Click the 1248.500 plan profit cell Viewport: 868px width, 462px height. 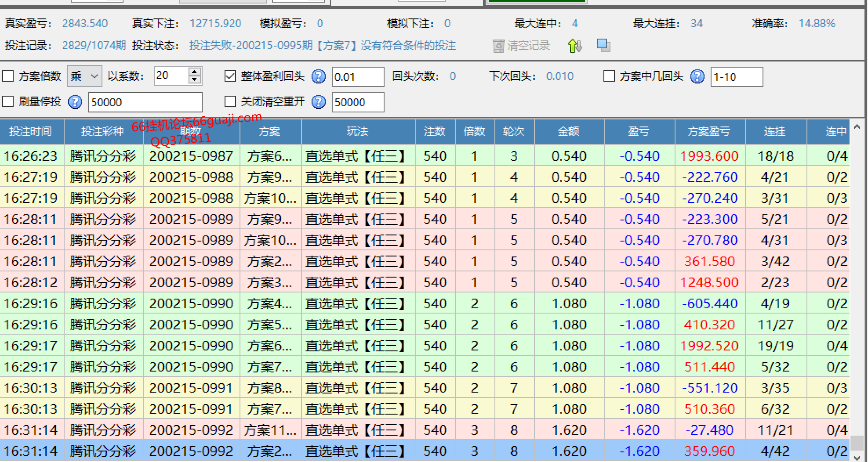710,282
